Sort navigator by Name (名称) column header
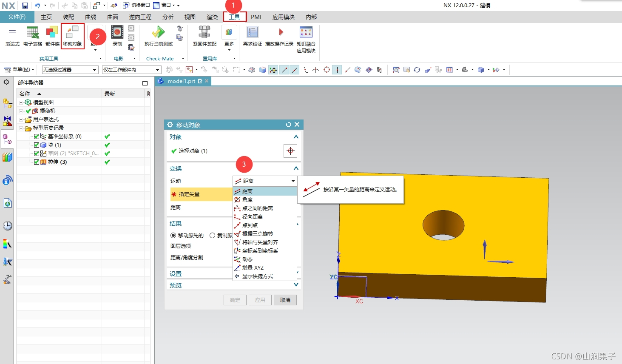 tap(60, 94)
